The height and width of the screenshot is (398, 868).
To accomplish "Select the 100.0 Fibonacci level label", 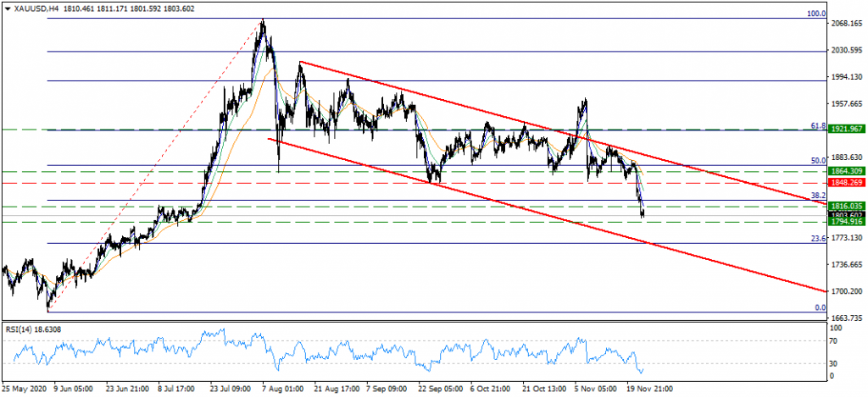I will pyautogui.click(x=815, y=14).
